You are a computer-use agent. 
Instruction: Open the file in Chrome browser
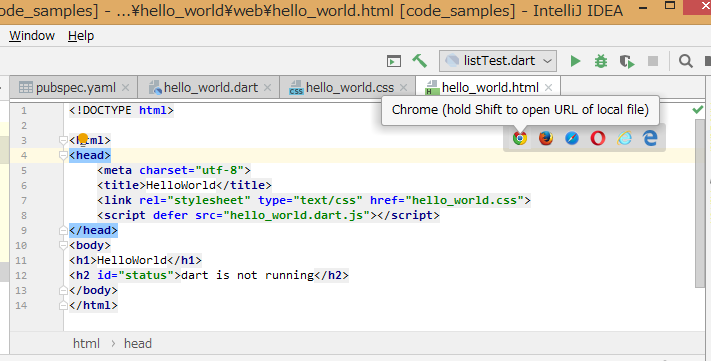coord(520,138)
